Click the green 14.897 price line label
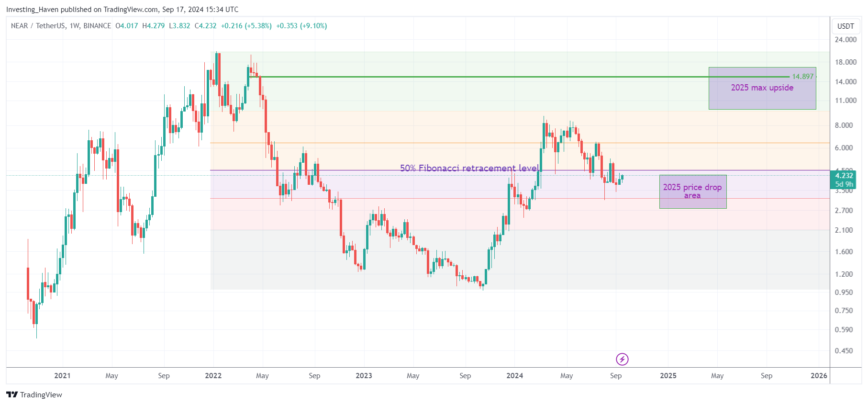The image size is (868, 405). pos(802,77)
